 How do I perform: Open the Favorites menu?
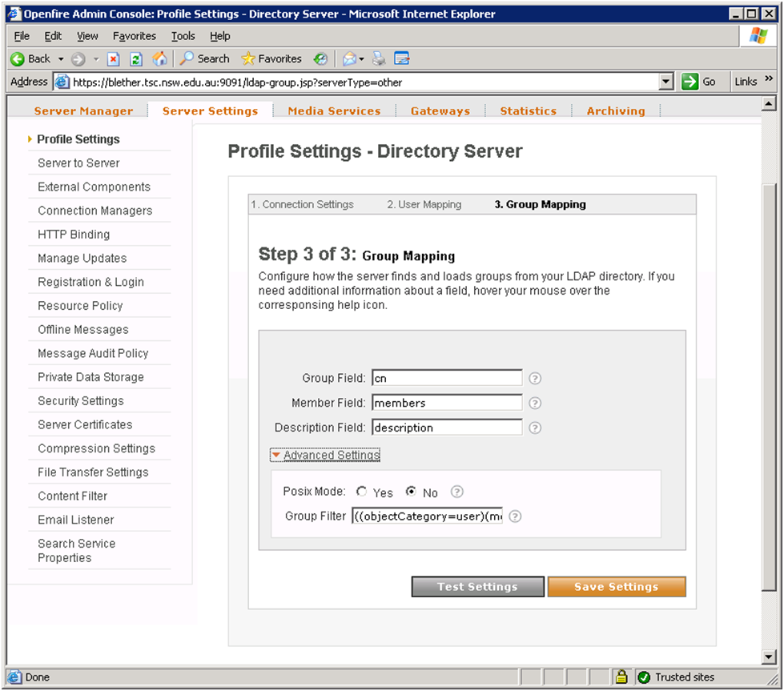(x=135, y=36)
